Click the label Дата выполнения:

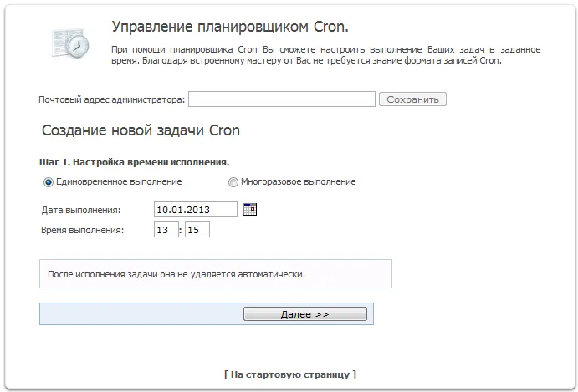point(81,210)
